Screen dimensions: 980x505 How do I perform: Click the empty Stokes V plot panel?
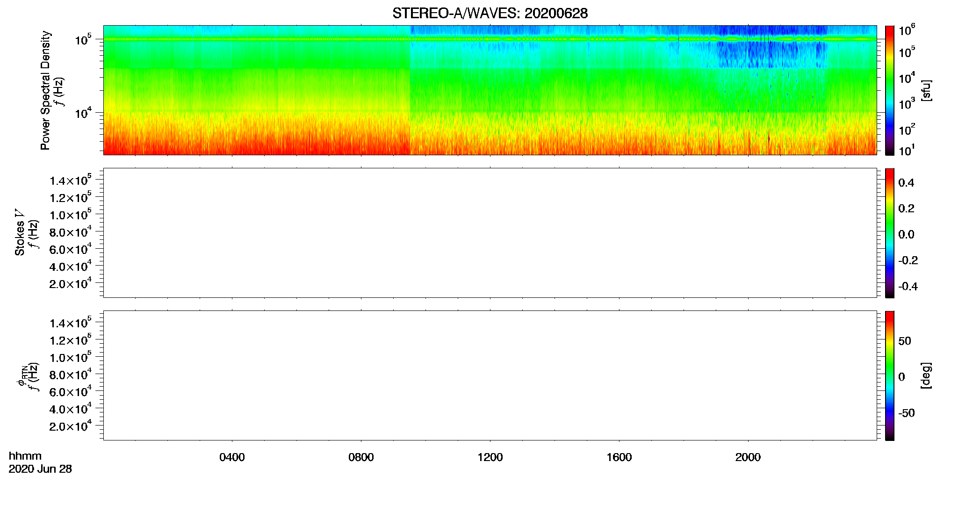pyautogui.click(x=490, y=233)
